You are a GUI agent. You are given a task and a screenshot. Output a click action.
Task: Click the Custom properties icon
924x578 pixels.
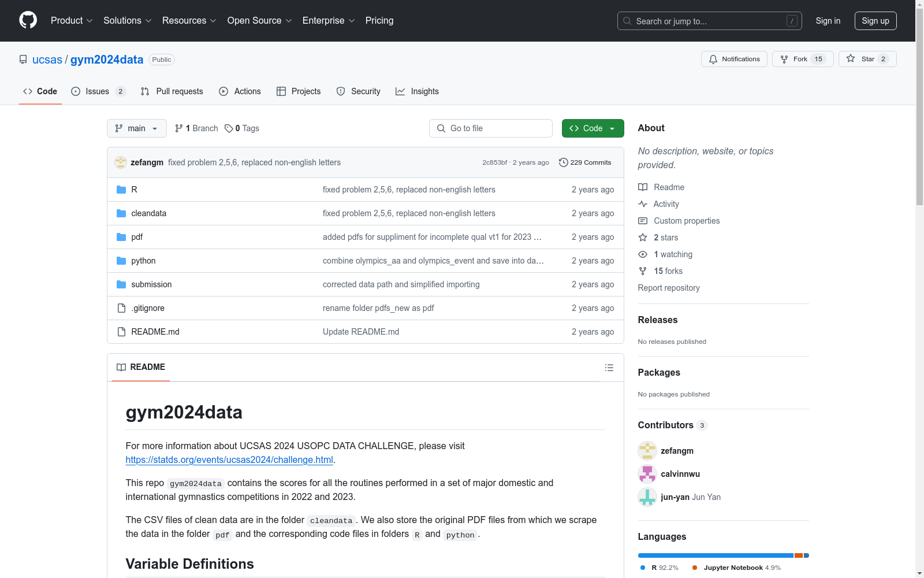(643, 221)
